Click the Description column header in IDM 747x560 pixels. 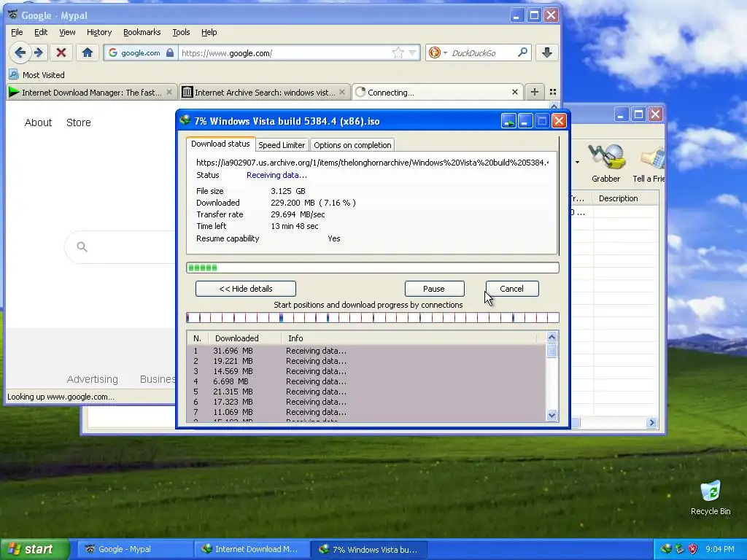click(626, 198)
